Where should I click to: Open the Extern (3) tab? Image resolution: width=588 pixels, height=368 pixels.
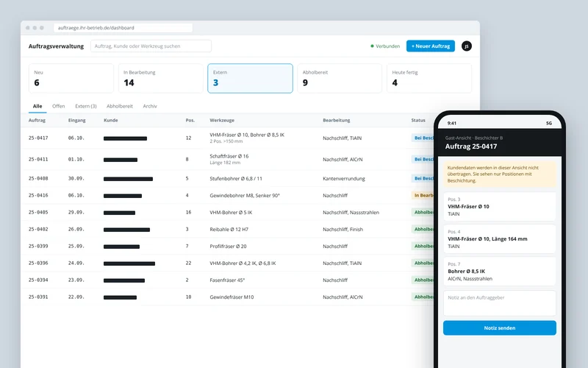pos(86,106)
